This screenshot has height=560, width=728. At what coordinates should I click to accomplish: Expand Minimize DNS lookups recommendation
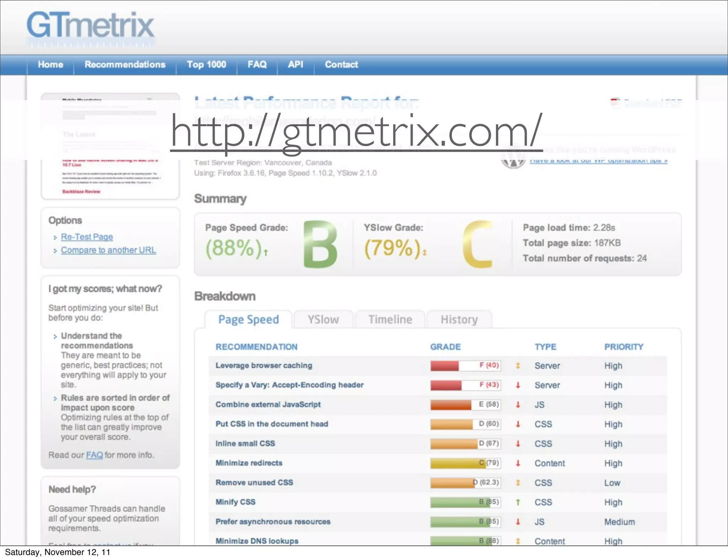click(x=257, y=541)
